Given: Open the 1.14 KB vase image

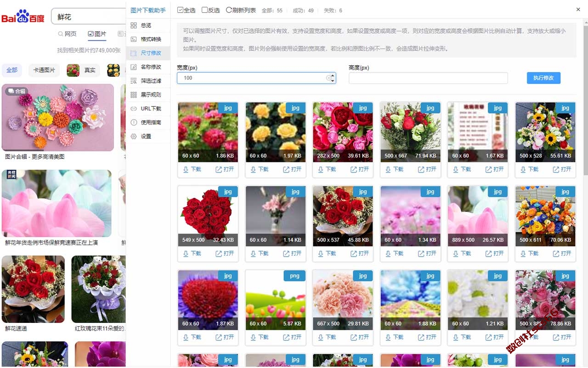Looking at the screenshot, I should click(292, 253).
